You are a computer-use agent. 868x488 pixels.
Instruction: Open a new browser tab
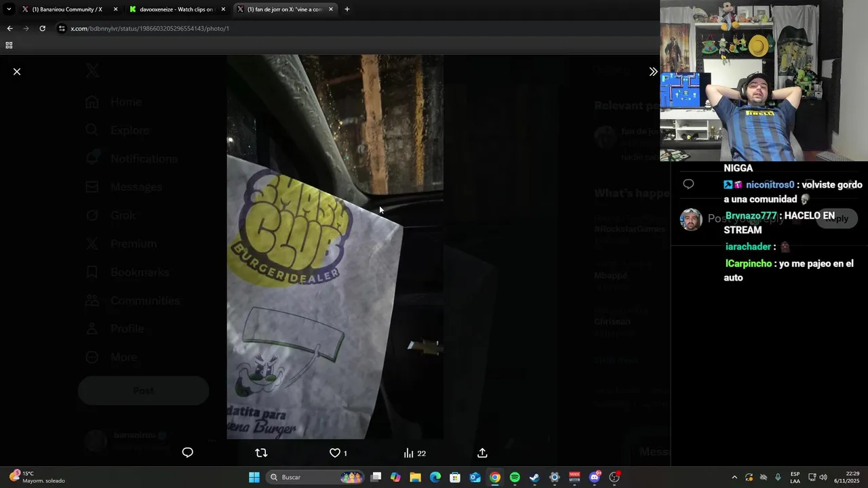(347, 9)
